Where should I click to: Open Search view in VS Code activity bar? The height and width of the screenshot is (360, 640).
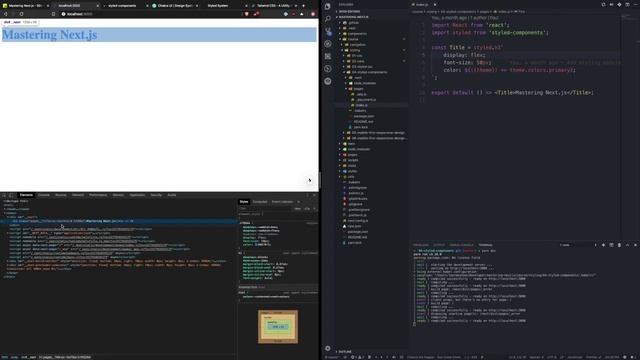(327, 19)
